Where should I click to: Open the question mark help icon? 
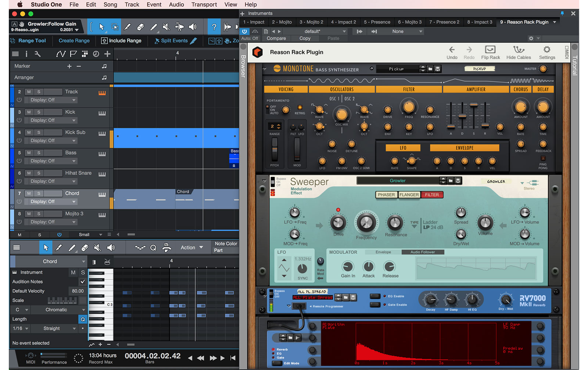[214, 27]
